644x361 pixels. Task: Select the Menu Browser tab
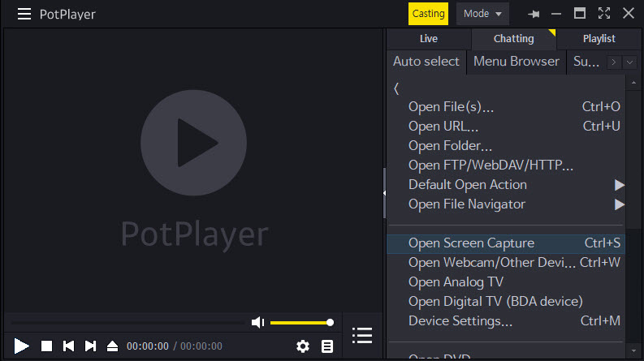point(516,62)
